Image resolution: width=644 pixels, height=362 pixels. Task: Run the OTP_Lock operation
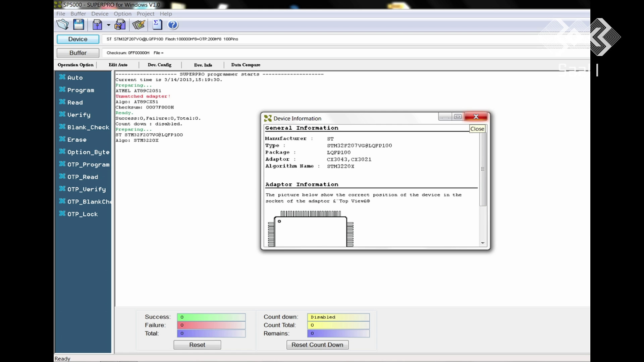coord(78,214)
